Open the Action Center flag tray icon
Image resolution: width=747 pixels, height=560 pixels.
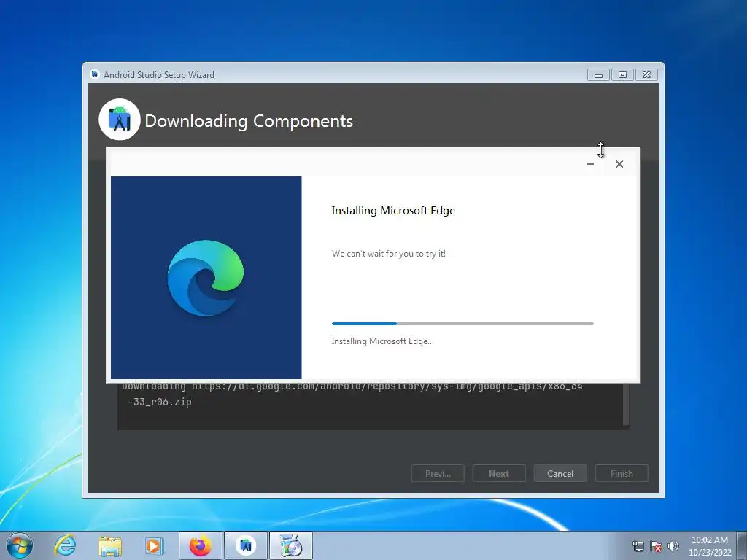(656, 546)
